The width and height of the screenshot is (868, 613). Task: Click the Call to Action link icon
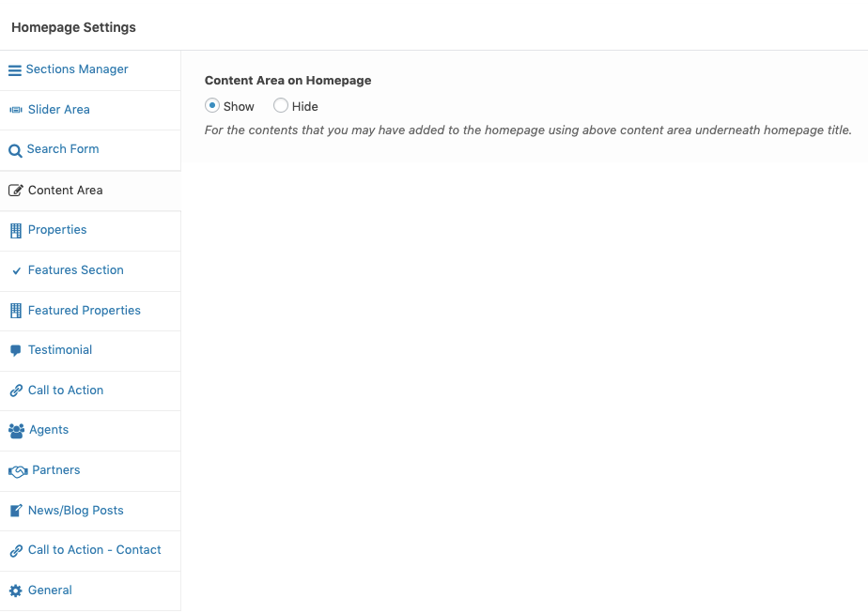pos(16,391)
